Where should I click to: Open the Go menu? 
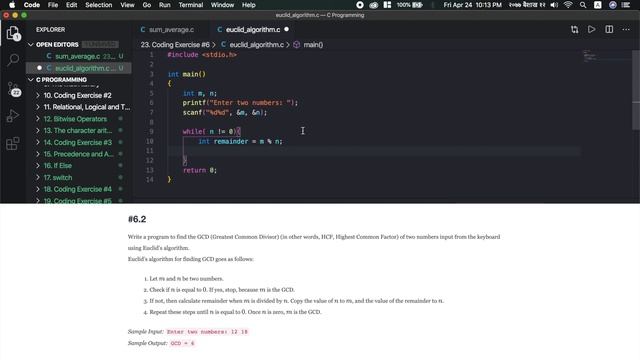(147, 5)
